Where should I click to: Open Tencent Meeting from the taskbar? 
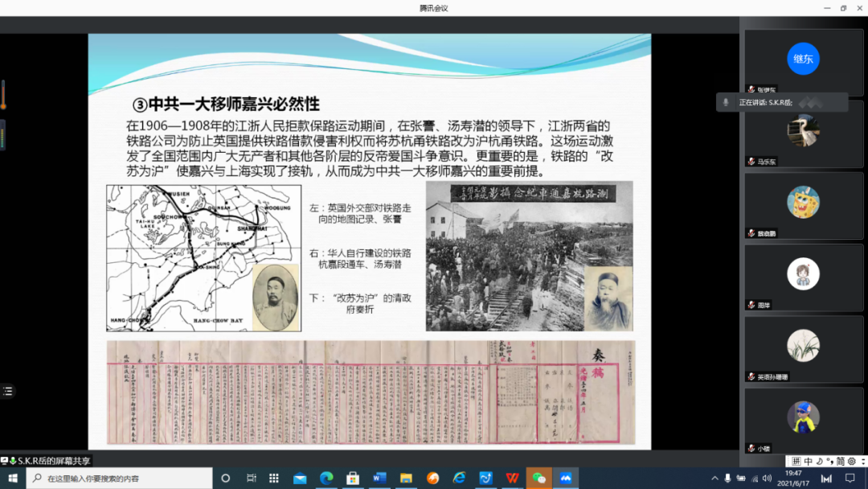(x=566, y=478)
